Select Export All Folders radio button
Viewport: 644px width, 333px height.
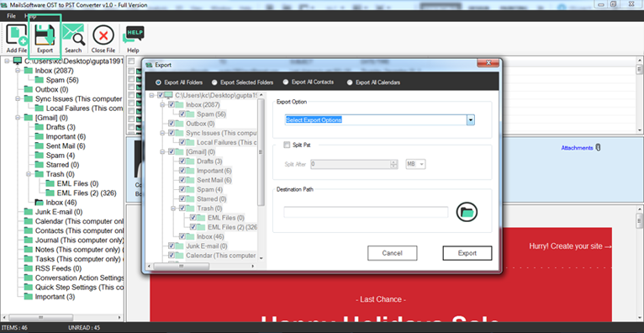(x=158, y=82)
